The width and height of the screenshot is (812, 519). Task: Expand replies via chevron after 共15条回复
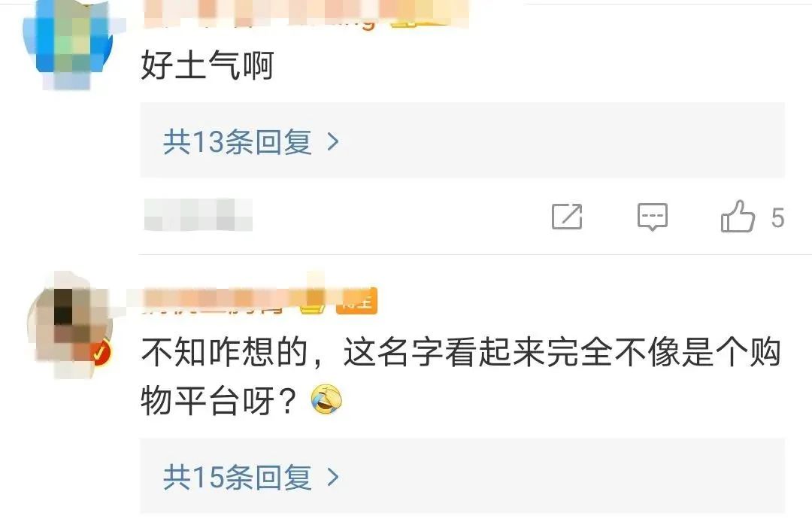[334, 477]
